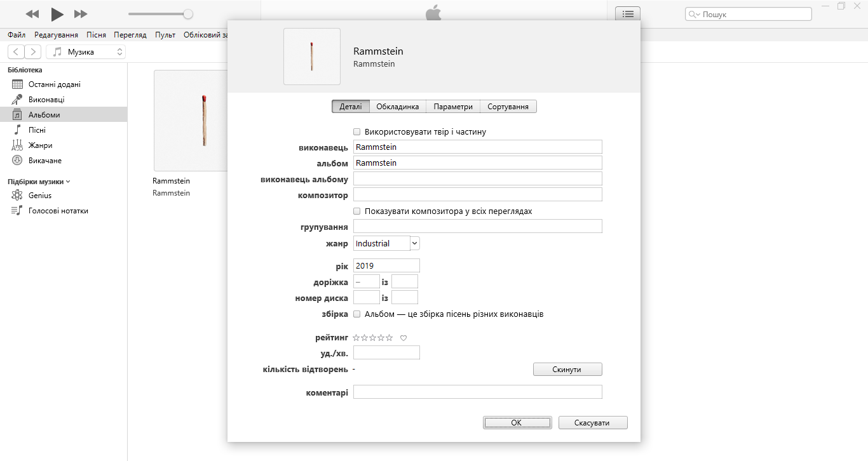The width and height of the screenshot is (868, 461).
Task: Go forward with the right arrow button
Action: coord(33,52)
